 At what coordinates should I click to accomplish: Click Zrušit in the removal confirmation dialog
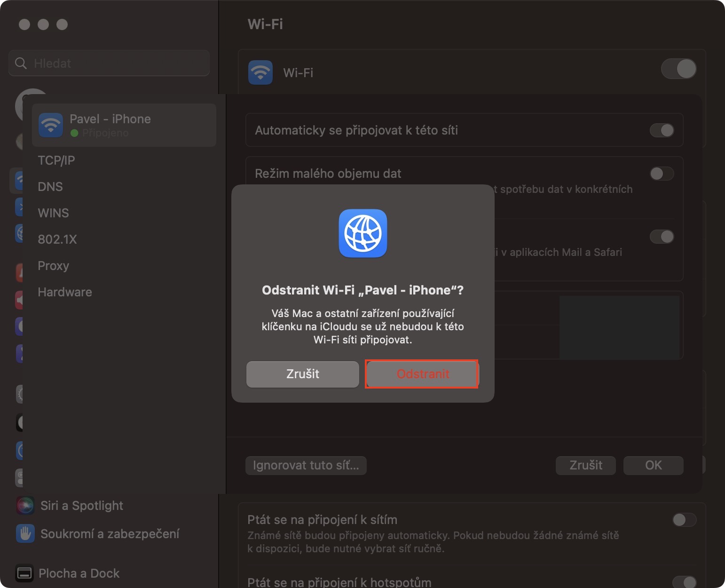click(303, 374)
